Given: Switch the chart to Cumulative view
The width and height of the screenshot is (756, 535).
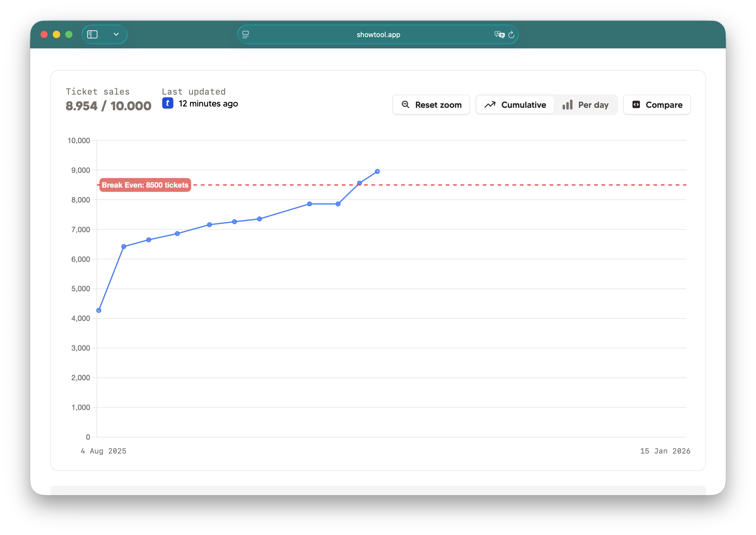Looking at the screenshot, I should pos(516,105).
